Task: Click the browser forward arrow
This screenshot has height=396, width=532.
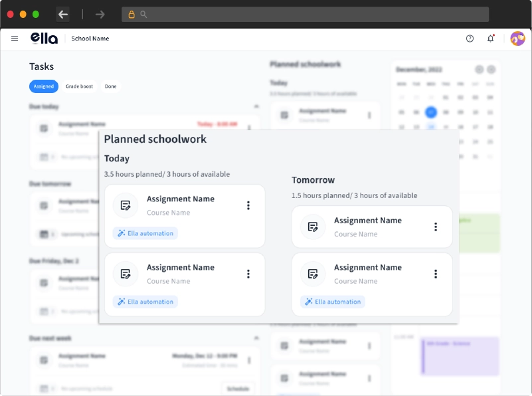Action: tap(100, 14)
